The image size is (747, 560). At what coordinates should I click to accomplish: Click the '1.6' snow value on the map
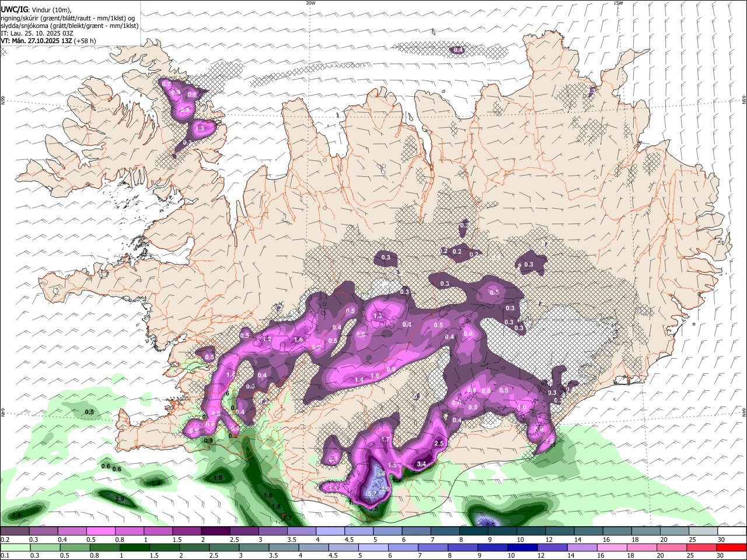299,339
